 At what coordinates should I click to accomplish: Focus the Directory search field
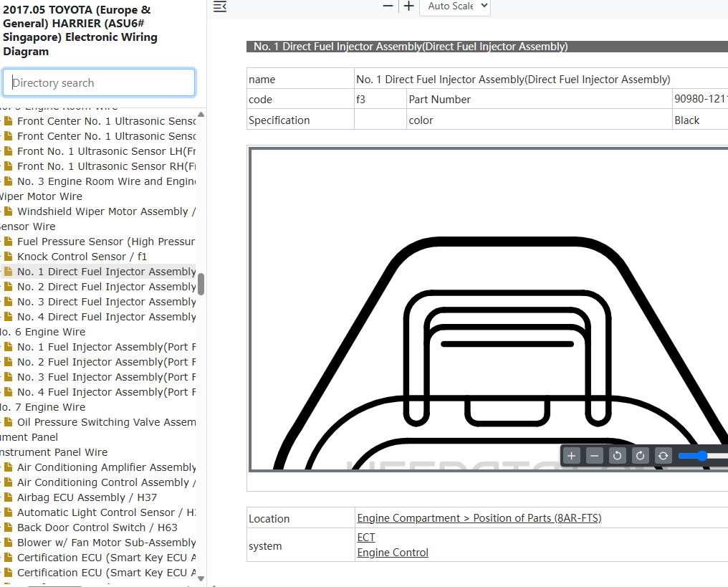[99, 82]
